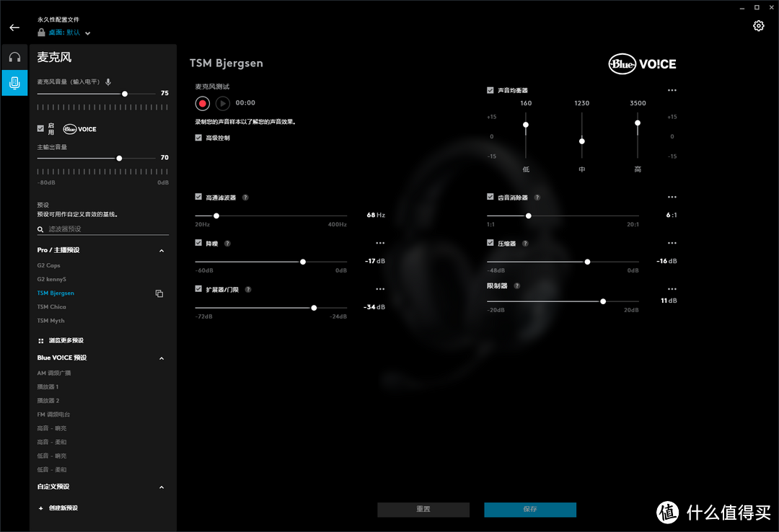779x532 pixels.
Task: Open the 限制器 three-dot options
Action: (x=672, y=289)
